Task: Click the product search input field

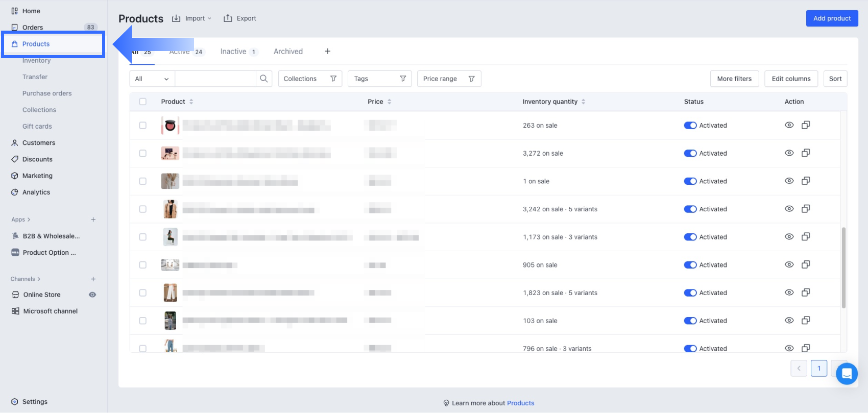Action: [x=215, y=79]
